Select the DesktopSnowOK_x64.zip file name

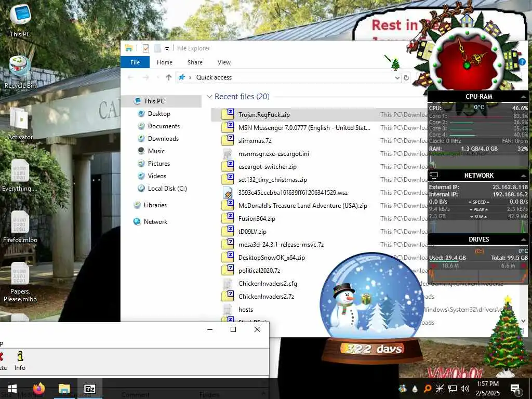click(x=271, y=258)
